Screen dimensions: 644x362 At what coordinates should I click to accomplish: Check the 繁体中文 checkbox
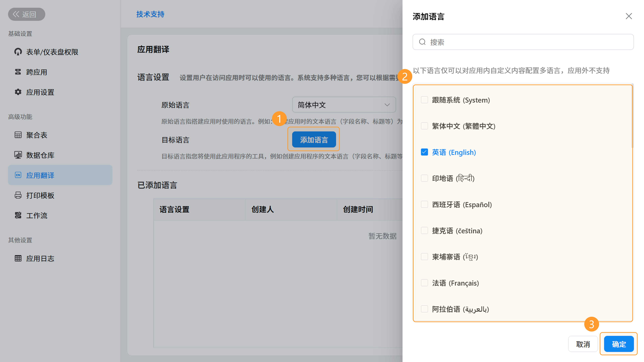coord(424,126)
